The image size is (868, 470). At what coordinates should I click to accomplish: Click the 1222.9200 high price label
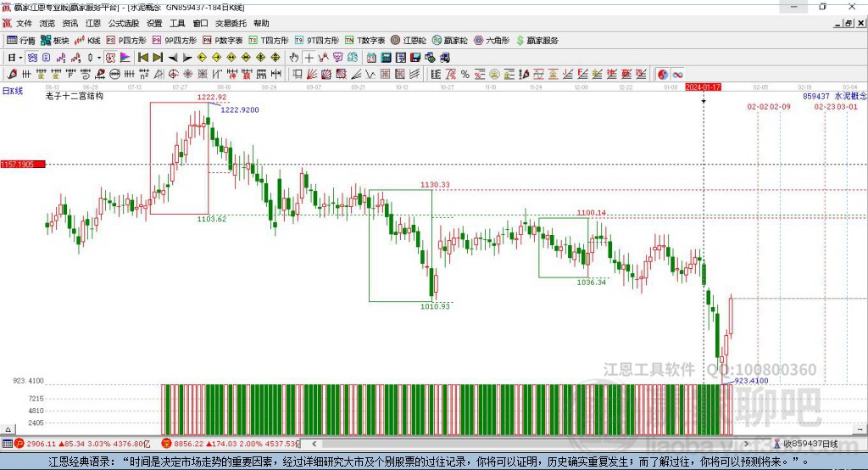[240, 109]
